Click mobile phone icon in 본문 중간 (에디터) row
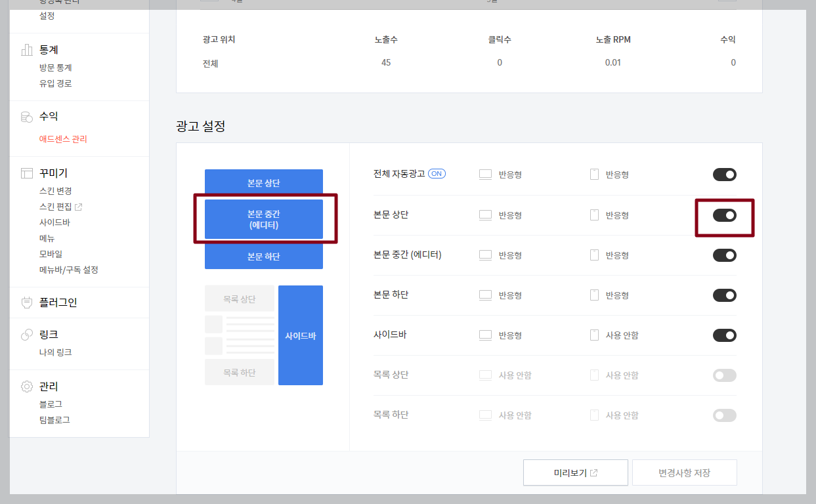 (x=594, y=255)
